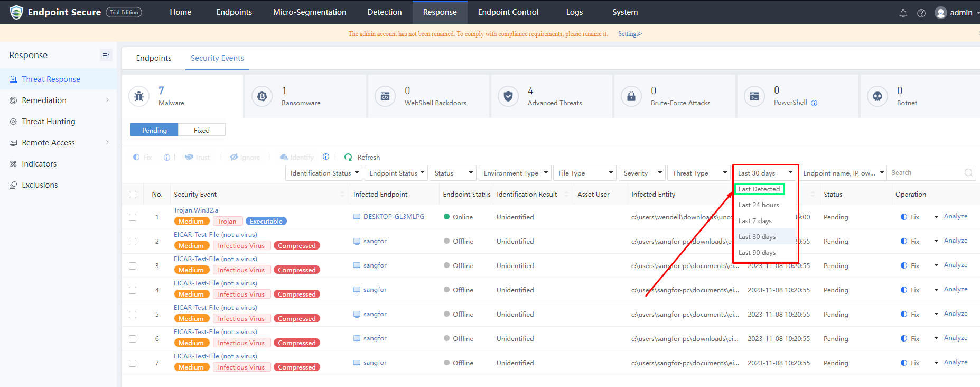Check the box for row 1 Trojan.Win32.a
Screen dimensions: 980x387
tap(133, 217)
